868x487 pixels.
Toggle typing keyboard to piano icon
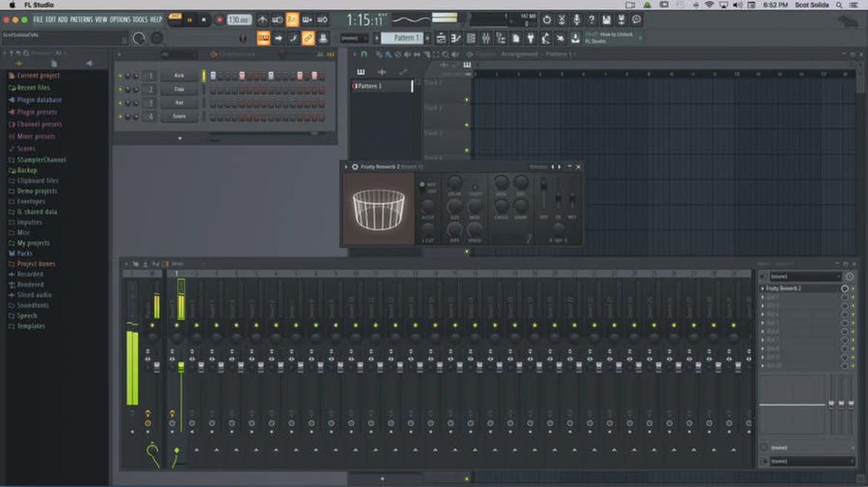coord(263,39)
